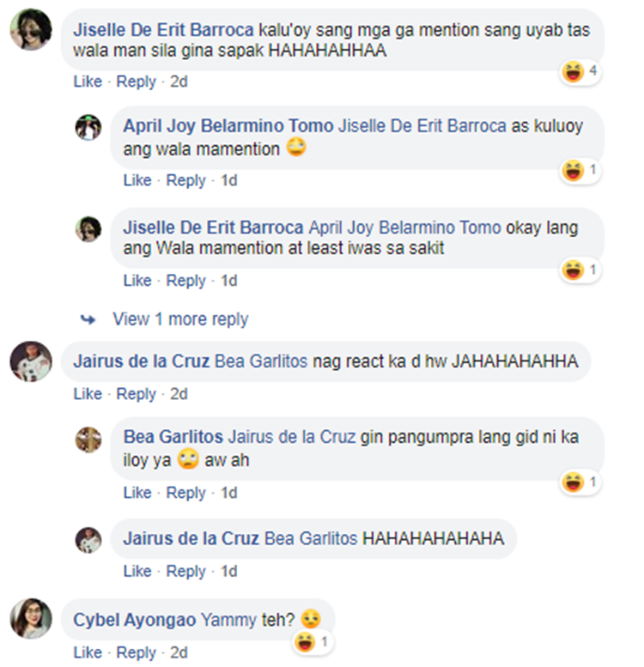The image size is (644, 667).
Task: Expand View 1 more reply
Action: point(180,319)
